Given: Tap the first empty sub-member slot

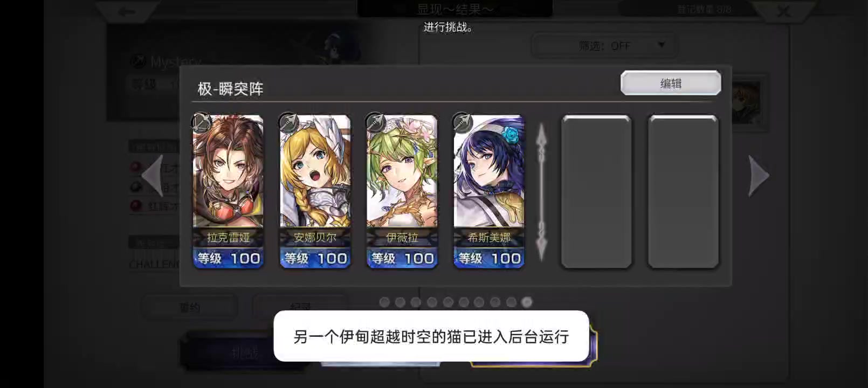Looking at the screenshot, I should [x=596, y=191].
